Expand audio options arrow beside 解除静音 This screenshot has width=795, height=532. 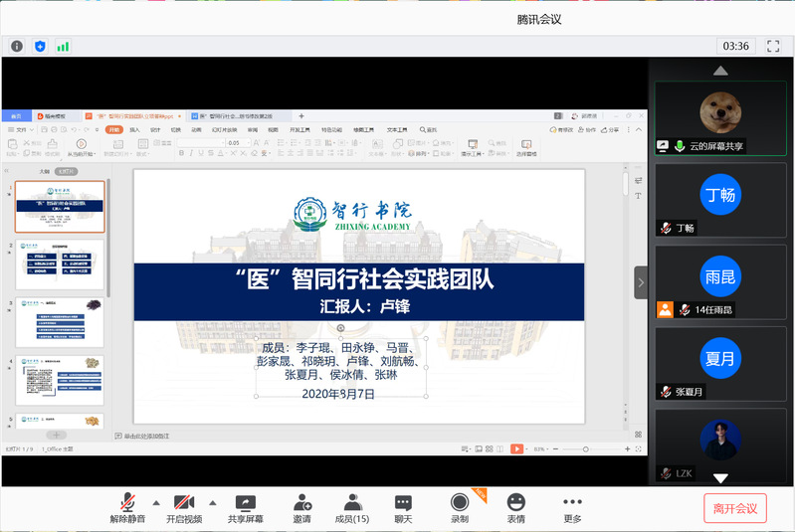click(155, 502)
